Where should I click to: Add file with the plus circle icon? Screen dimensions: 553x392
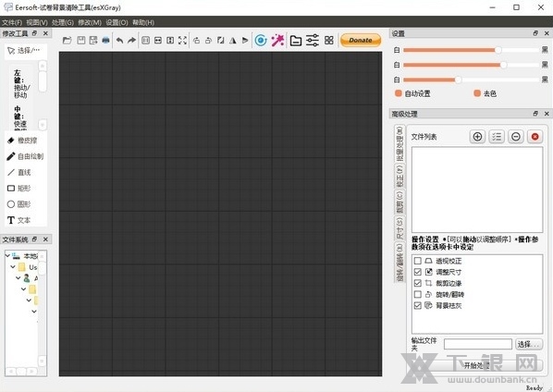(x=477, y=137)
